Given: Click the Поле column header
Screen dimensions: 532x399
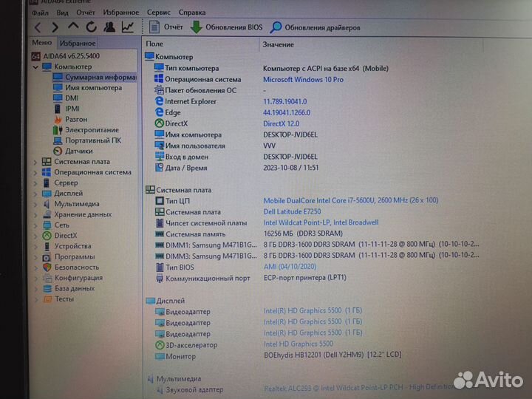Looking at the screenshot, I should click(x=154, y=44).
